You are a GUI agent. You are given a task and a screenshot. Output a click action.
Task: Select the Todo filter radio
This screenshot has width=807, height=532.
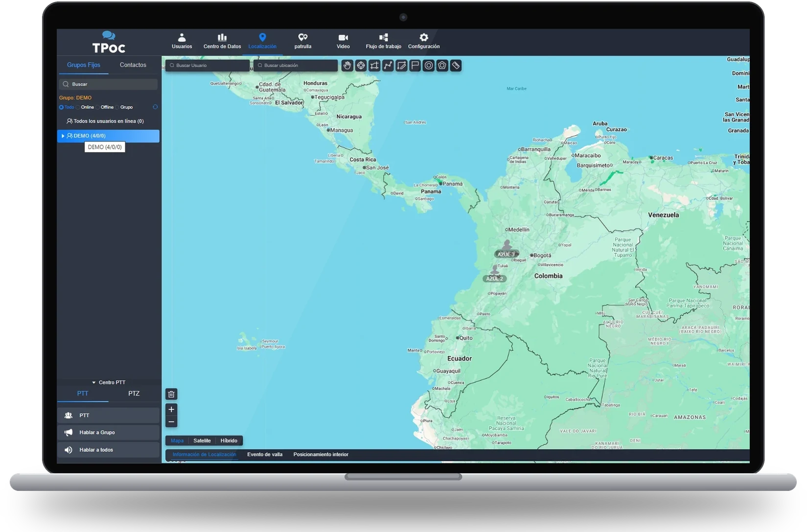[62, 107]
